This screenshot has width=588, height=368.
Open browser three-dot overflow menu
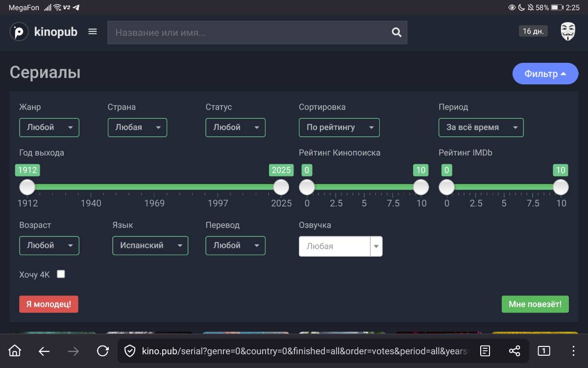(573, 350)
